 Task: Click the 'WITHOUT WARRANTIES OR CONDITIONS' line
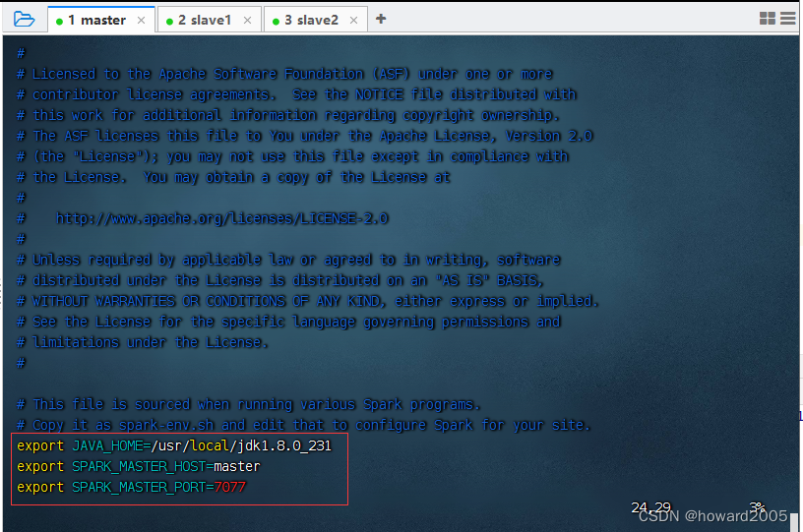307,301
